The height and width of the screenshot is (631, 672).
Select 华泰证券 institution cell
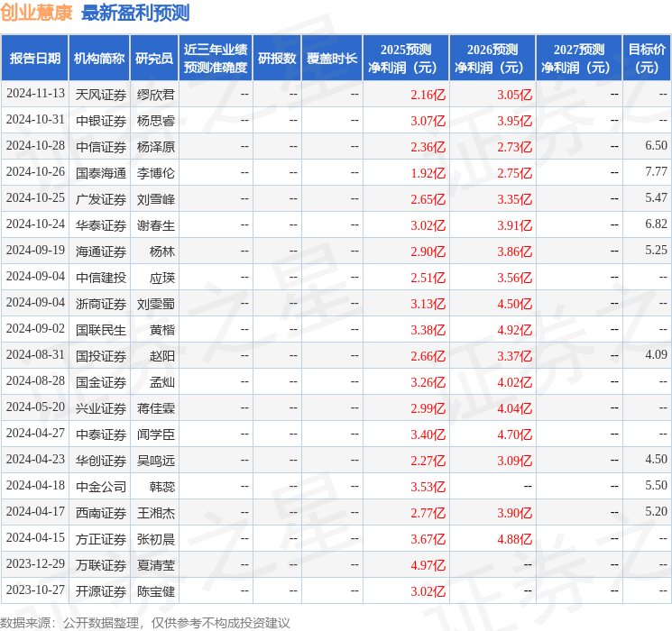pyautogui.click(x=101, y=225)
